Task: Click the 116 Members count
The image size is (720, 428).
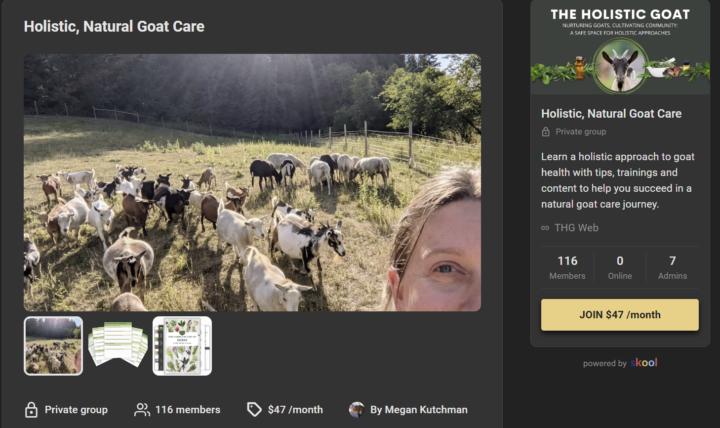Action: (567, 267)
